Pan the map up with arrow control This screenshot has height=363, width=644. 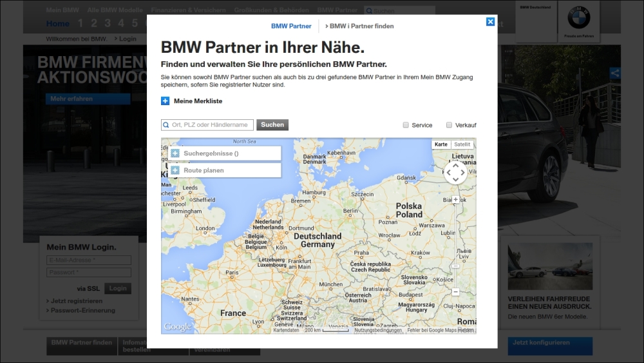pos(455,165)
